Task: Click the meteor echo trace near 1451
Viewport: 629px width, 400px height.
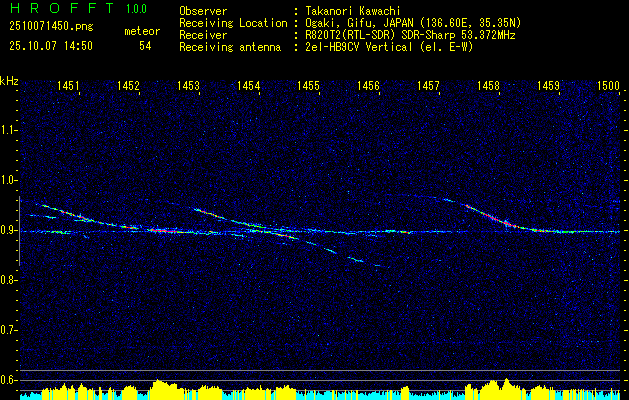Action: click(x=86, y=217)
